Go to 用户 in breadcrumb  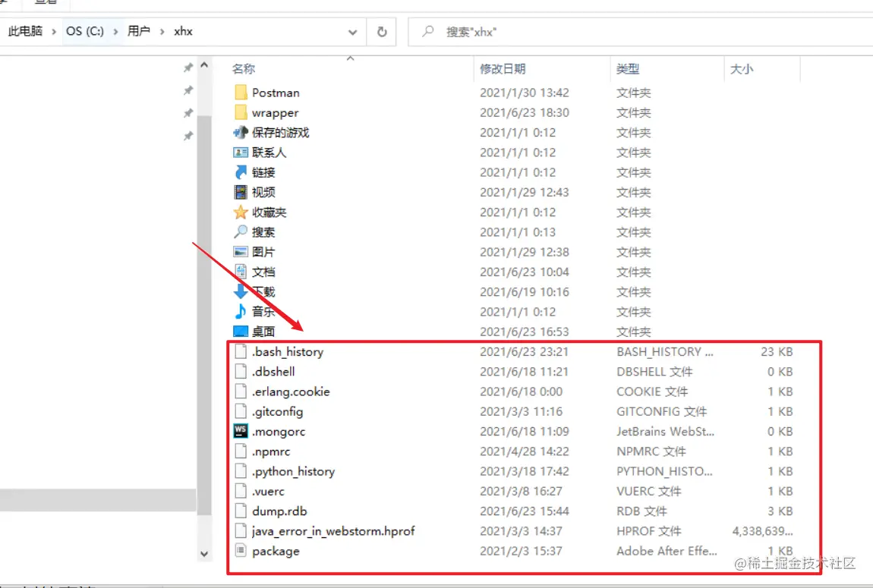click(139, 31)
